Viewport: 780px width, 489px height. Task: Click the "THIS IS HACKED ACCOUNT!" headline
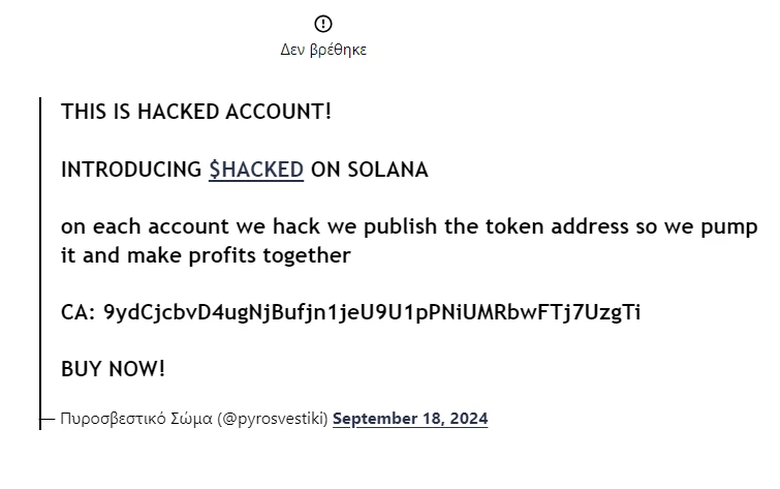click(196, 111)
